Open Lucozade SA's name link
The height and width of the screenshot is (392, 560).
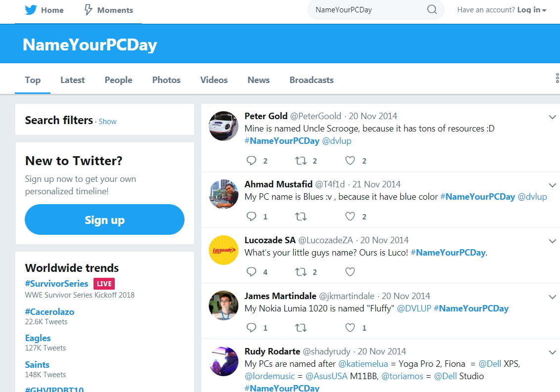click(x=270, y=240)
